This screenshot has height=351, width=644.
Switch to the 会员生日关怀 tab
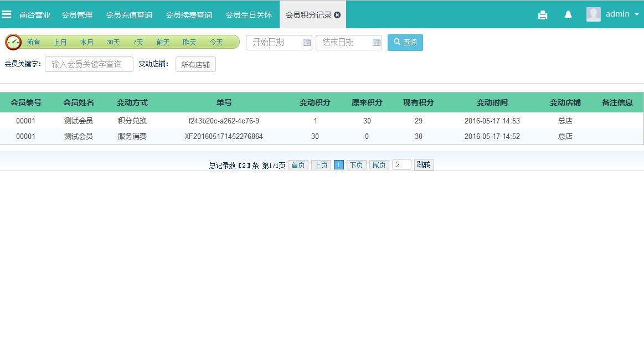249,15
